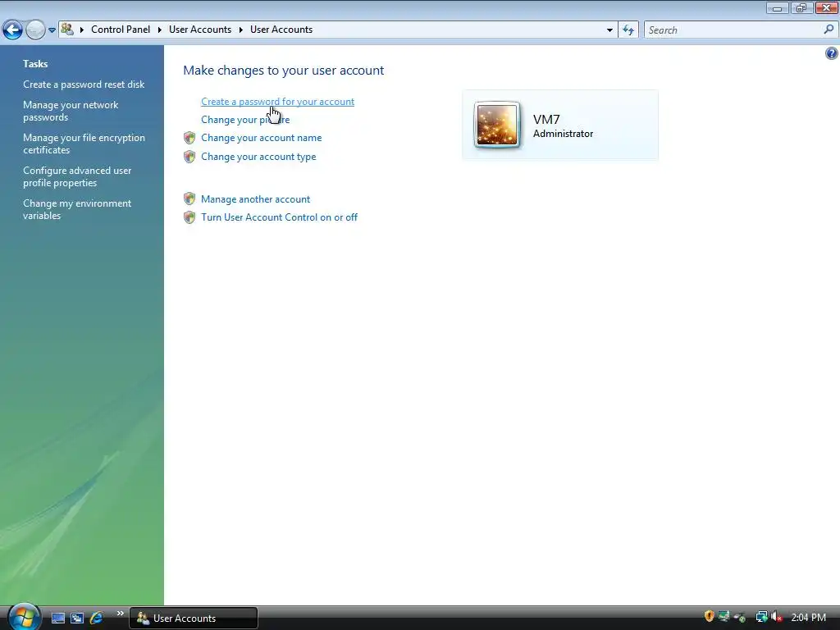Click the User Accounts icon in address bar
This screenshot has height=630, width=840.
coord(67,30)
